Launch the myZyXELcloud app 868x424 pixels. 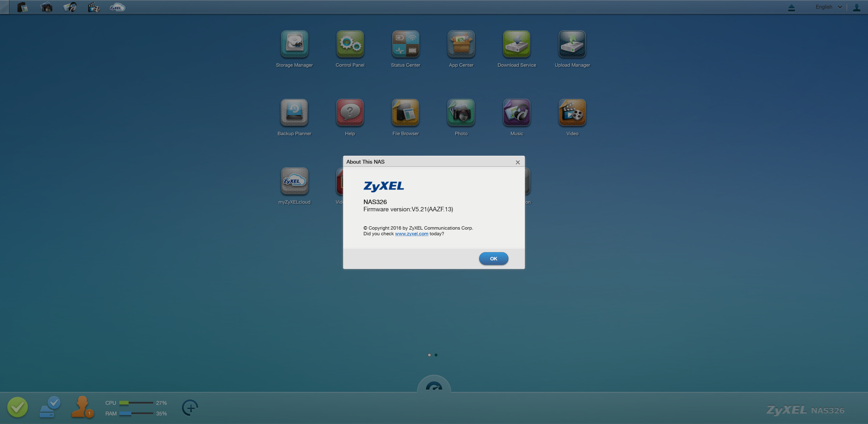pos(294,181)
